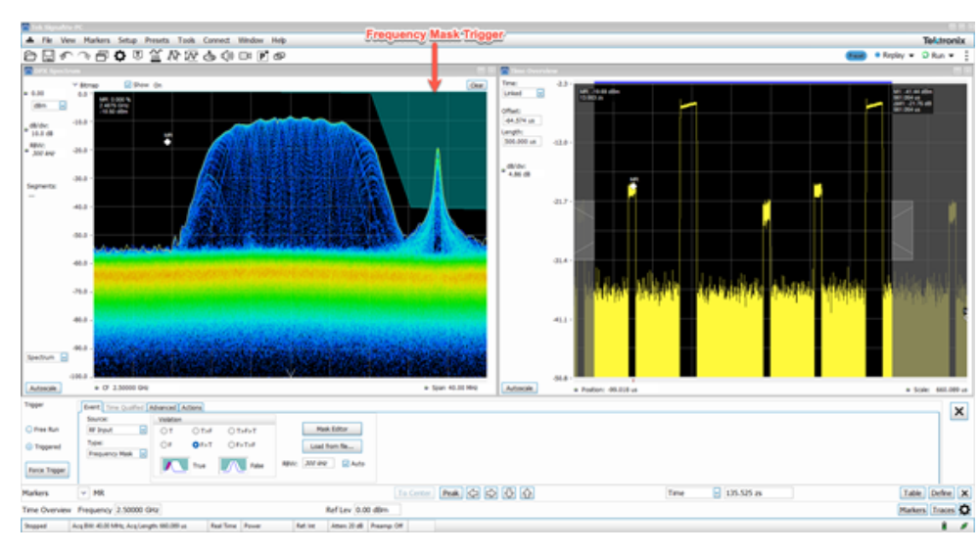
Task: Open the File menu
Action: point(47,40)
